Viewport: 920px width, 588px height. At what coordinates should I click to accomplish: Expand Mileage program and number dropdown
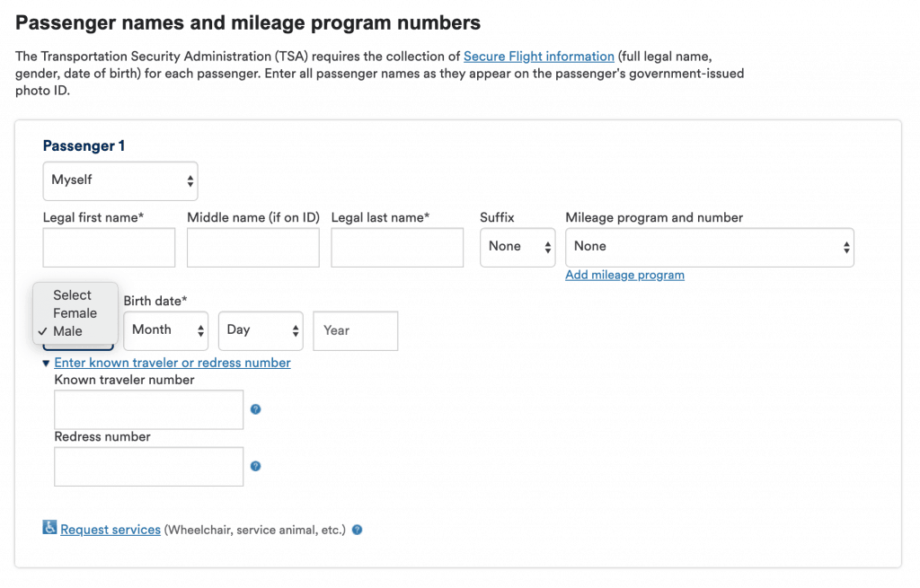pos(709,247)
